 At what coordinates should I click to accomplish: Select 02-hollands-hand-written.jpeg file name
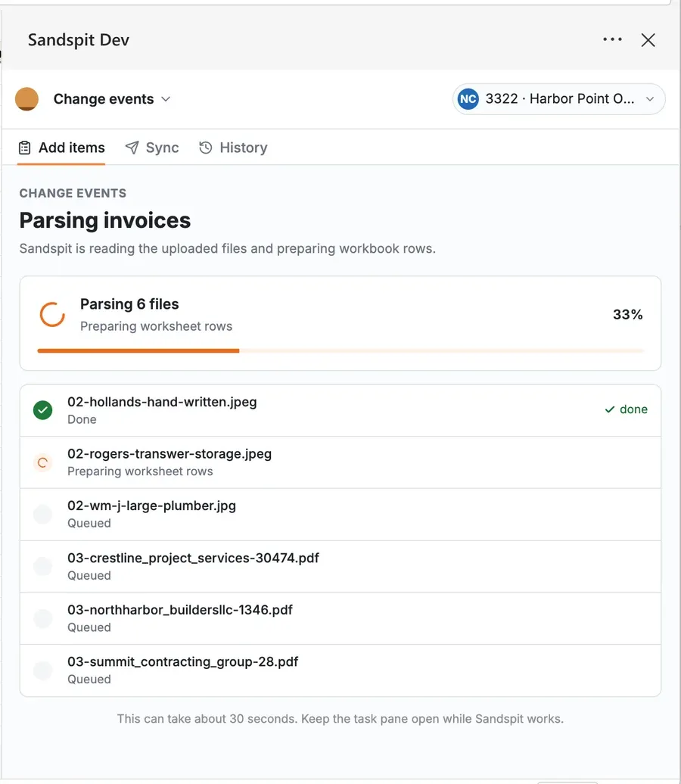[x=162, y=402]
